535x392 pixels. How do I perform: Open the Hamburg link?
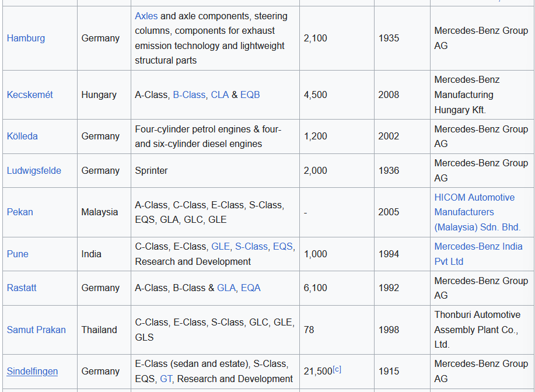pos(26,38)
